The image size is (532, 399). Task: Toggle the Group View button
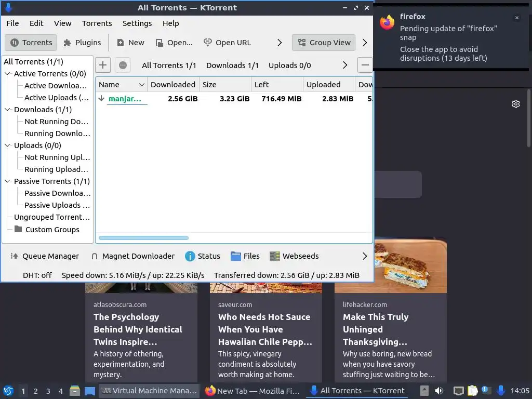pyautogui.click(x=324, y=43)
